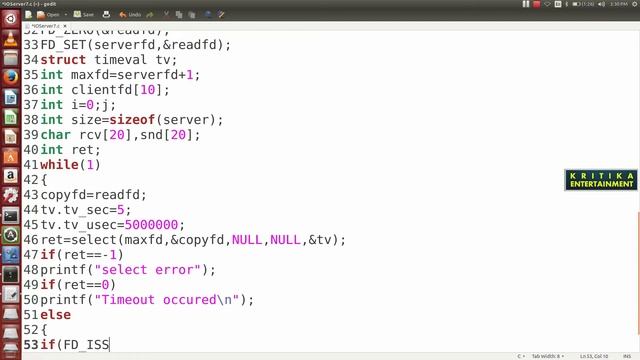Image resolution: width=640 pixels, height=360 pixels.
Task: Redo the last undone action
Action: click(150, 15)
